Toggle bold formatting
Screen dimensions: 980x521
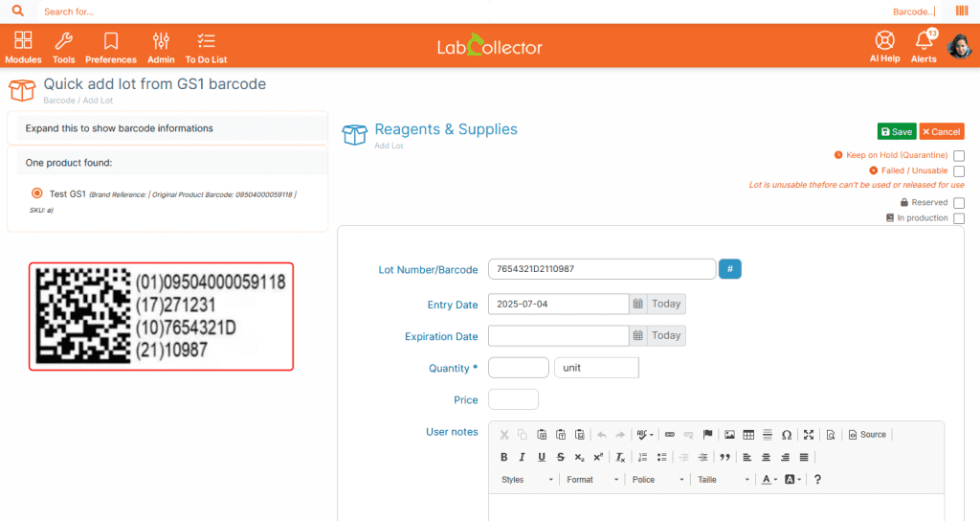click(x=503, y=457)
